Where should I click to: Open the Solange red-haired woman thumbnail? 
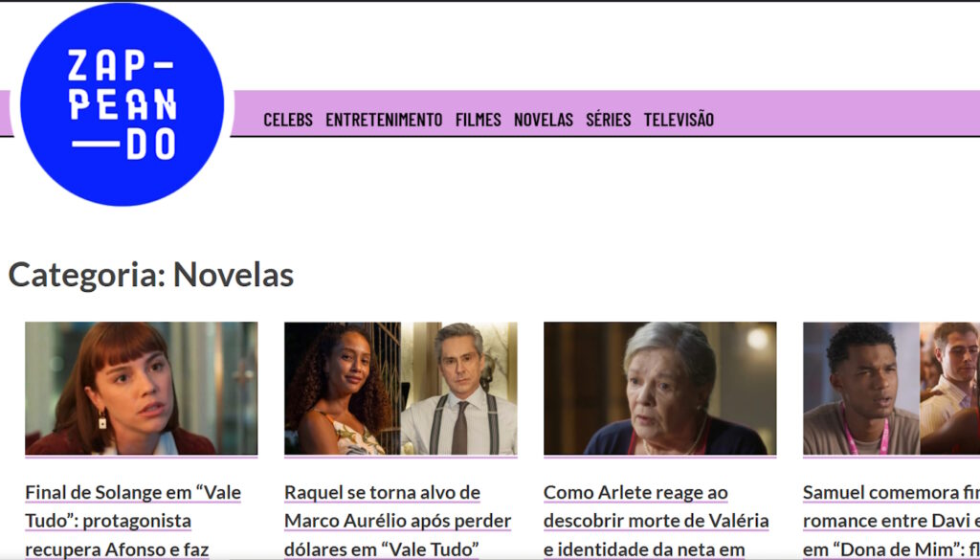pos(142,388)
